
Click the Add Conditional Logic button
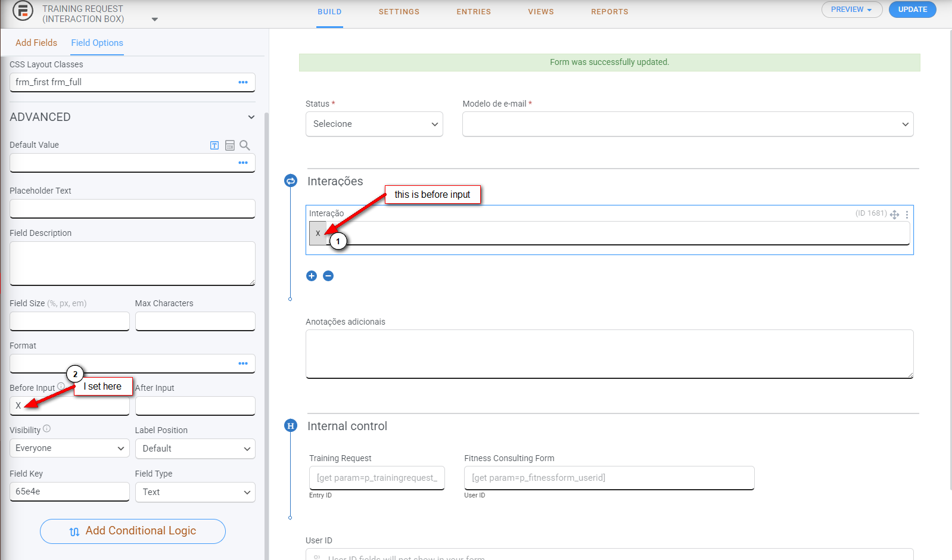click(x=133, y=531)
